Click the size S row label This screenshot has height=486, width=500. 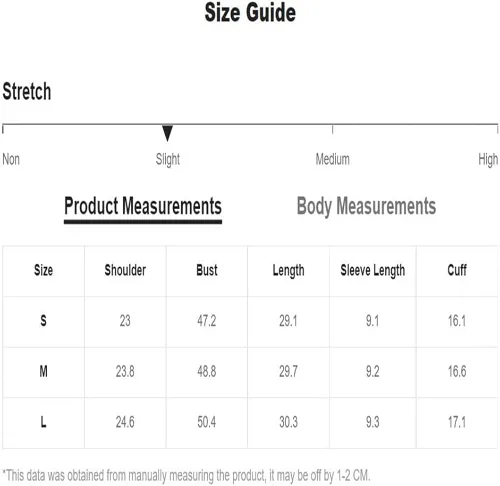(43, 321)
